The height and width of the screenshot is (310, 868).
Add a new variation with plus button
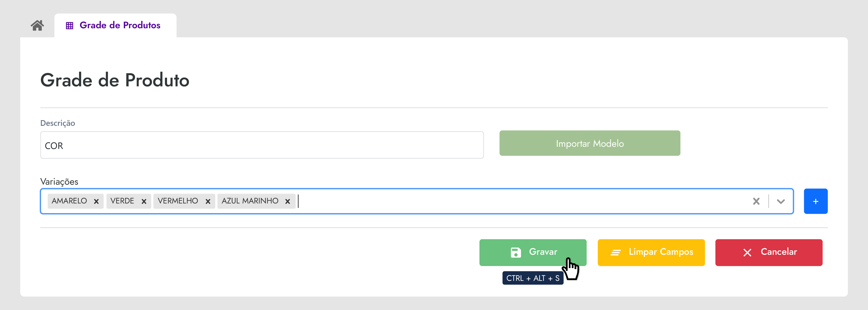pyautogui.click(x=815, y=201)
